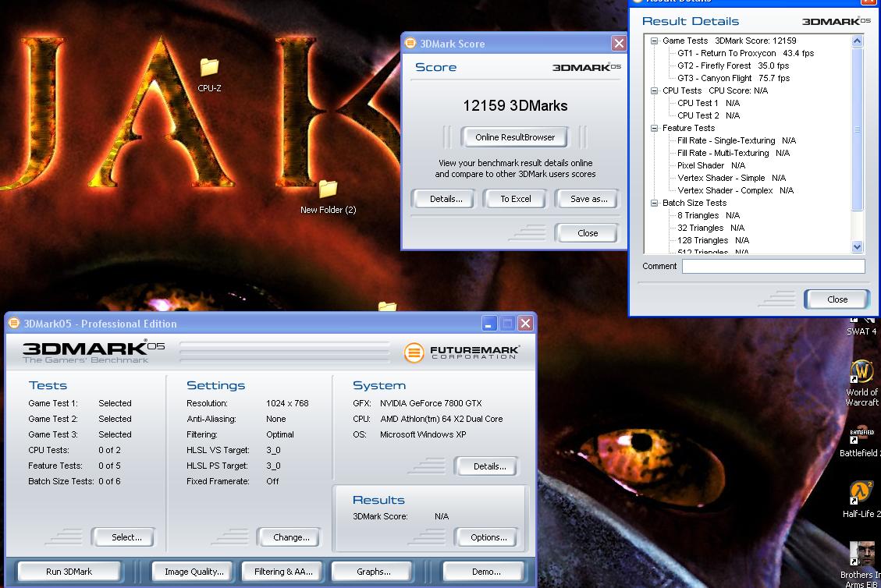Close 3DMark05 Professional Edition window with X

pos(525,324)
